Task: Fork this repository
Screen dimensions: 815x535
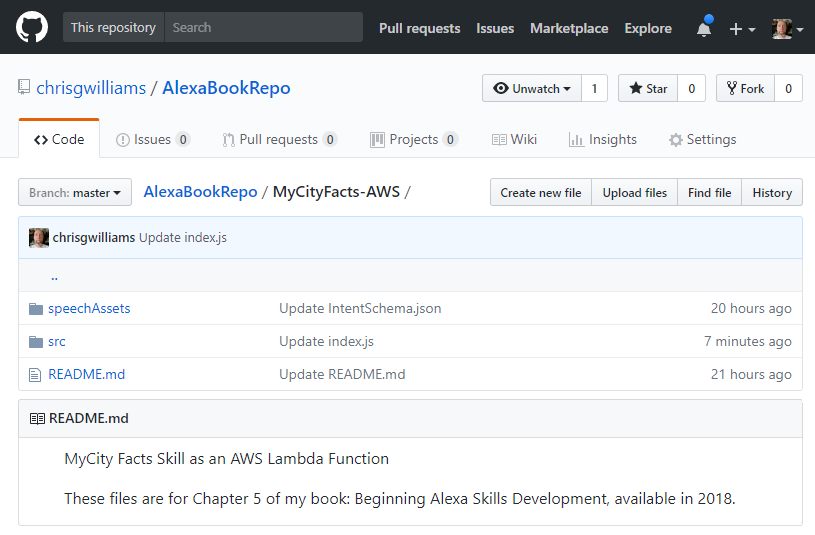Action: pos(745,88)
